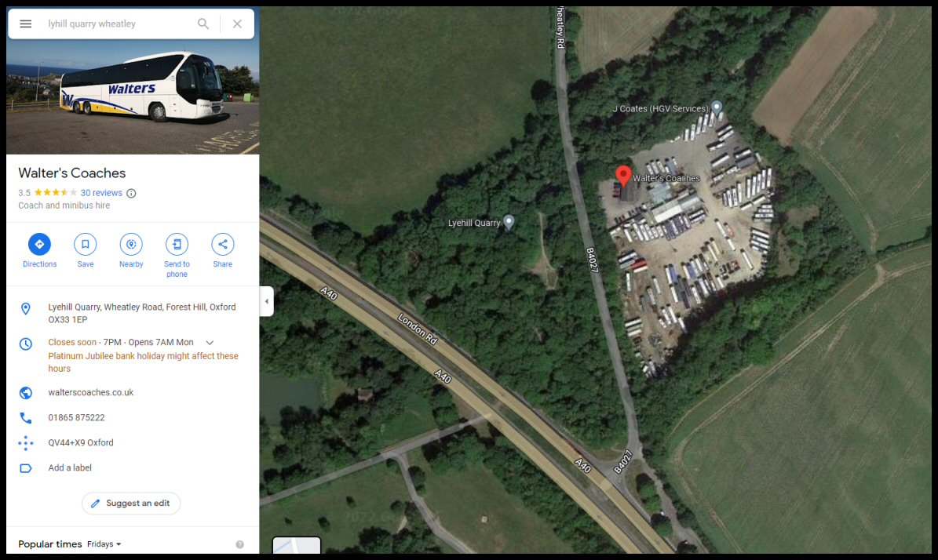
Task: Click the search magnifier icon
Action: coord(203,24)
